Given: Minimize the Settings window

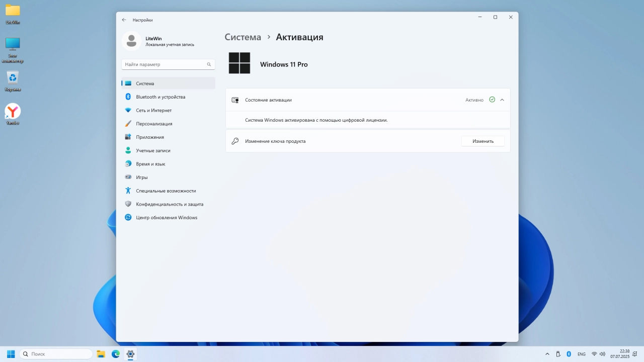Looking at the screenshot, I should pyautogui.click(x=479, y=17).
